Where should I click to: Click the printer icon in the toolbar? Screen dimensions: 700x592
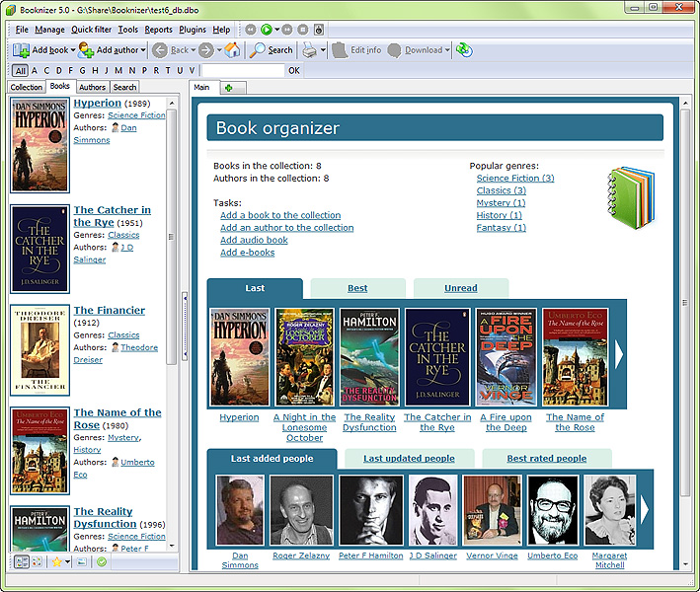(x=310, y=50)
